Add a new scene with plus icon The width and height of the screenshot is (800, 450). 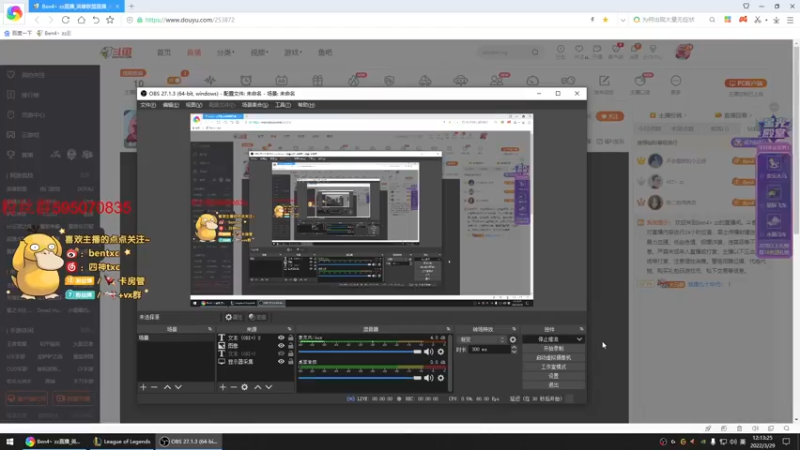point(143,387)
